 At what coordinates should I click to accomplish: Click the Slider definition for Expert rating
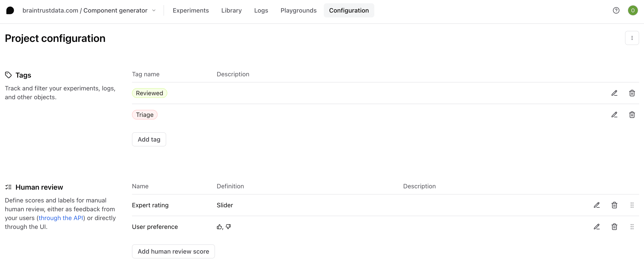[x=224, y=205]
